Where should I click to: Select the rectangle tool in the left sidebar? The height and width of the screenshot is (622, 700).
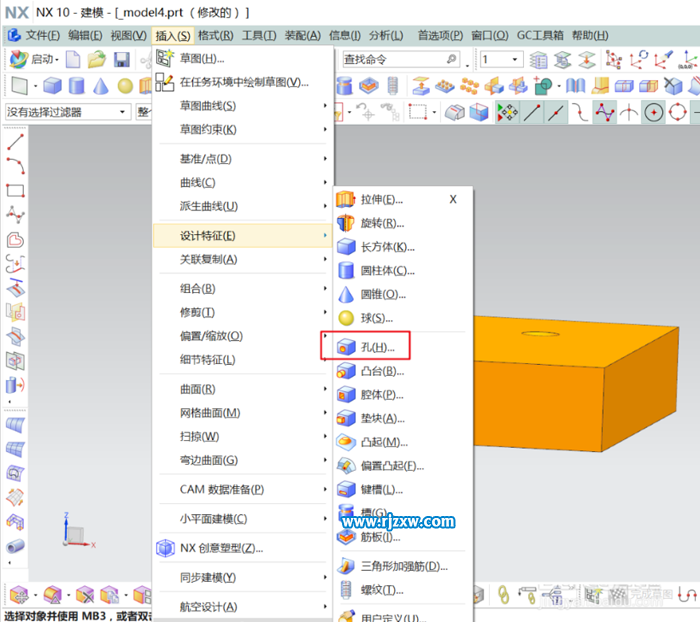pos(15,191)
